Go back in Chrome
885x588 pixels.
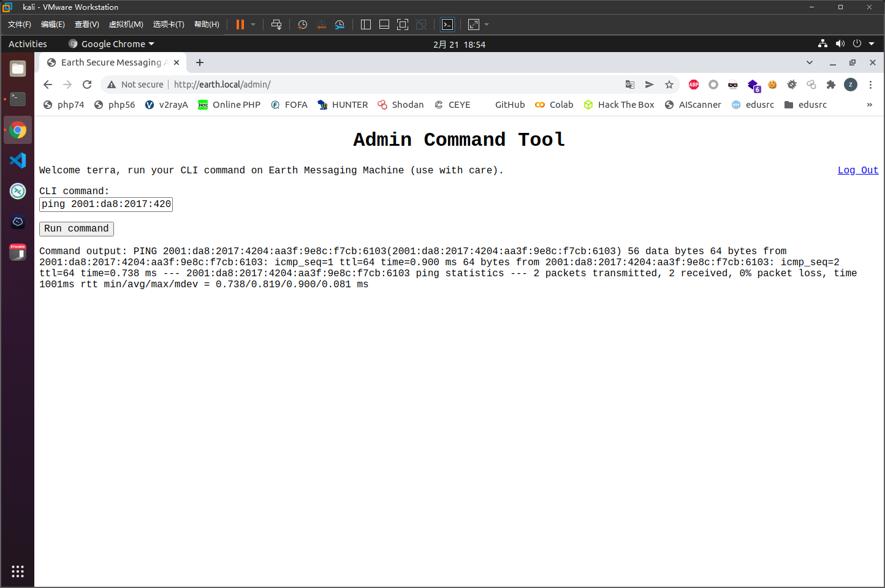(x=48, y=85)
